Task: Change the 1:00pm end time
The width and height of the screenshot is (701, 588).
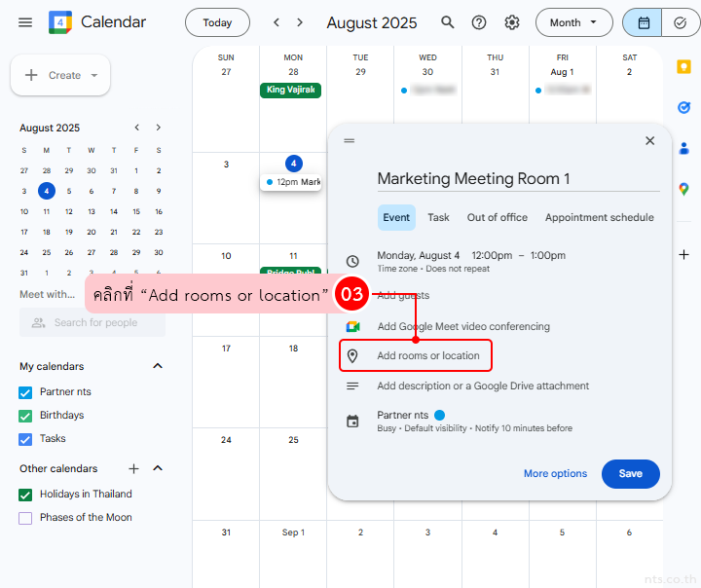Action: [547, 256]
